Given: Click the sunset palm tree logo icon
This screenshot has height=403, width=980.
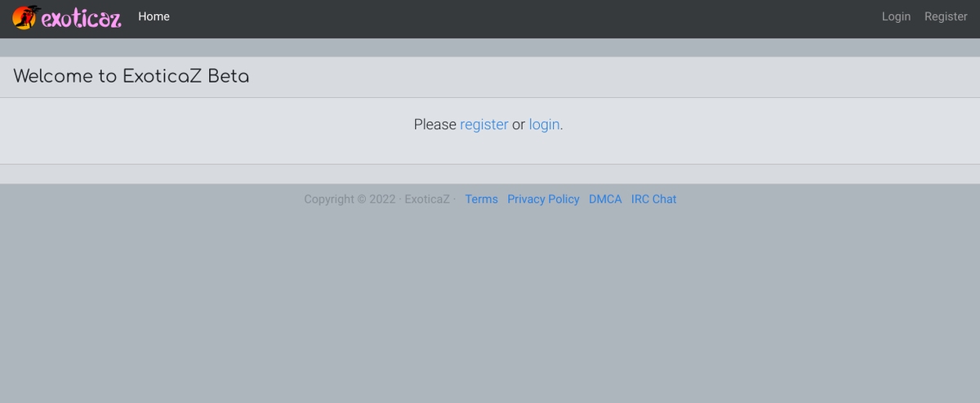Looking at the screenshot, I should point(26,16).
